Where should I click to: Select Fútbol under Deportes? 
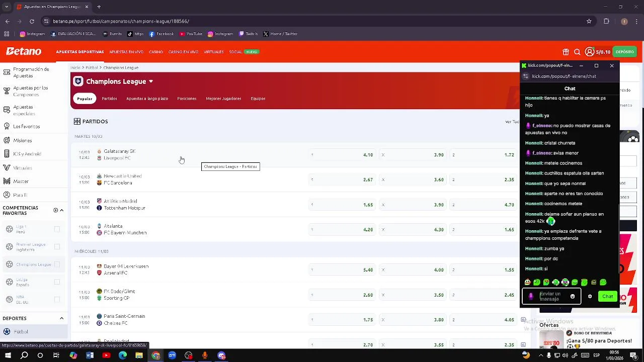pyautogui.click(x=34, y=332)
